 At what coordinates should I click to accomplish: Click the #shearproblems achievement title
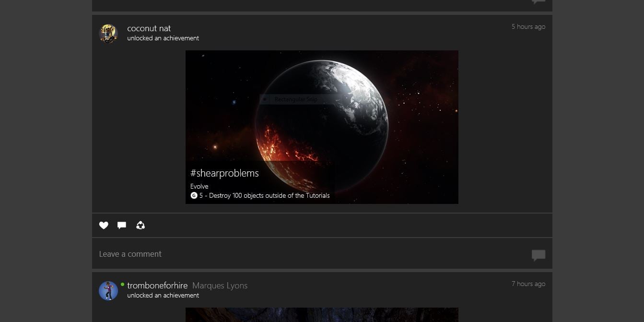[224, 173]
